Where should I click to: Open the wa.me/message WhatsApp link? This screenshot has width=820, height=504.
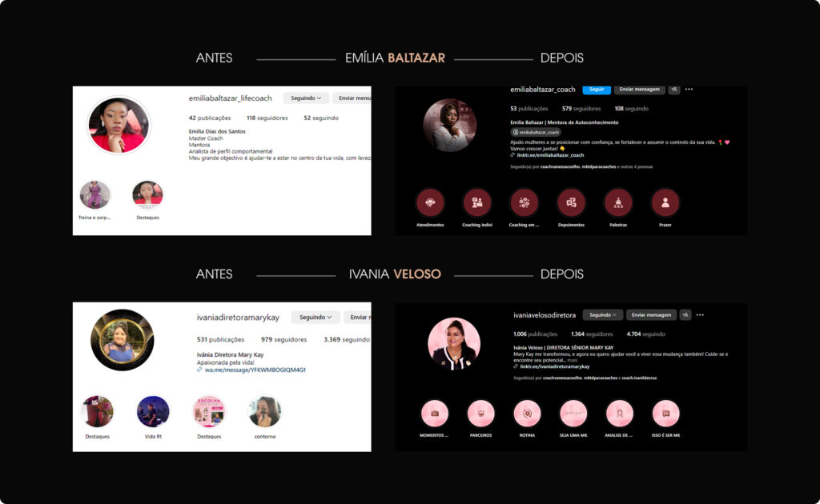[255, 370]
